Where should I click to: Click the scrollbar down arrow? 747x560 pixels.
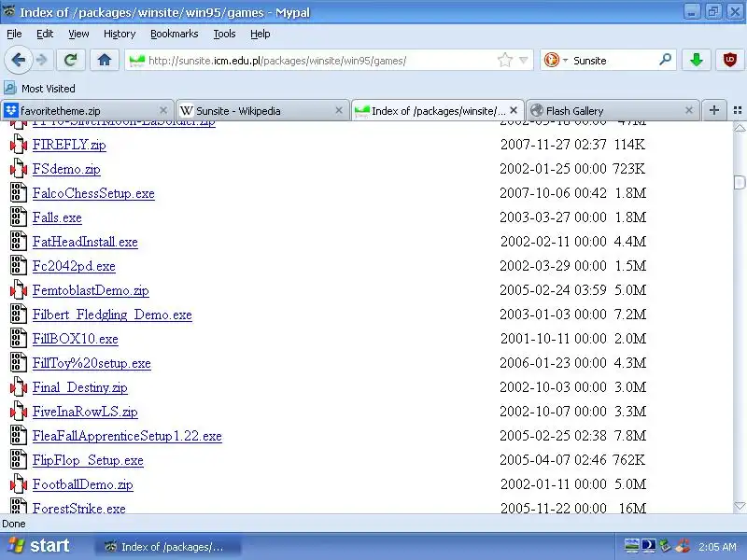(x=740, y=506)
